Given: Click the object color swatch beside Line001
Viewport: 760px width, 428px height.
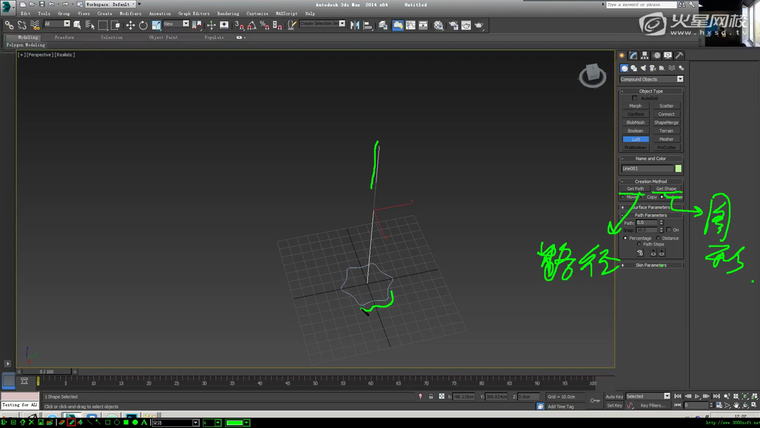Looking at the screenshot, I should 679,168.
